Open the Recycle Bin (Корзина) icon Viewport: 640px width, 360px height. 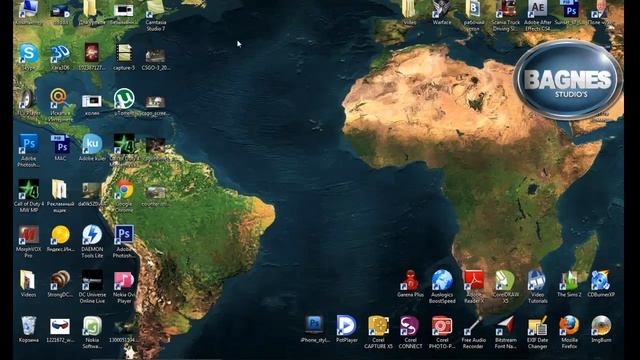[29, 325]
